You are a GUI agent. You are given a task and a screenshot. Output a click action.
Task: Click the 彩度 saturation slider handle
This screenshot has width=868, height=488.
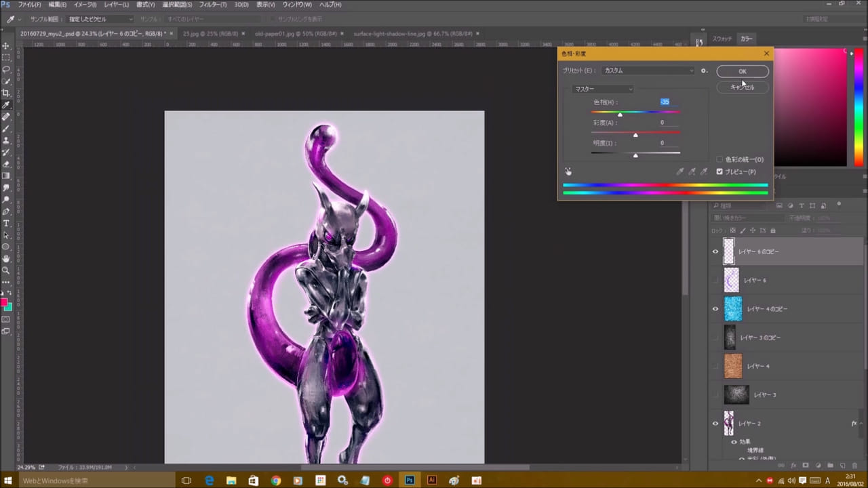pos(635,135)
